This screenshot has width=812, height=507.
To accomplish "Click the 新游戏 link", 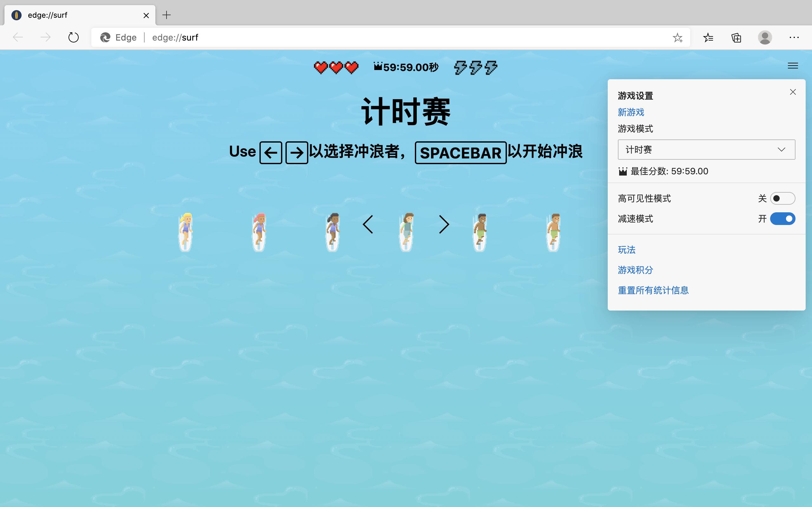I will click(x=631, y=112).
